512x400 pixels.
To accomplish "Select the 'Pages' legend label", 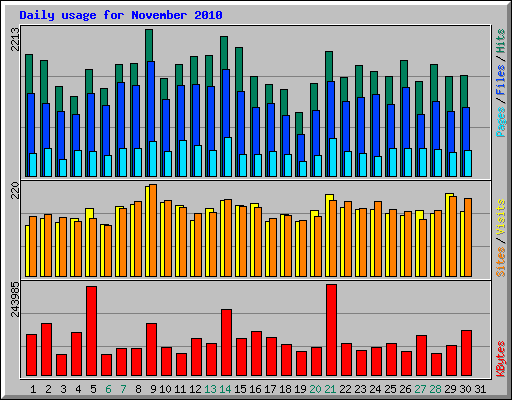I will pyautogui.click(x=500, y=122).
